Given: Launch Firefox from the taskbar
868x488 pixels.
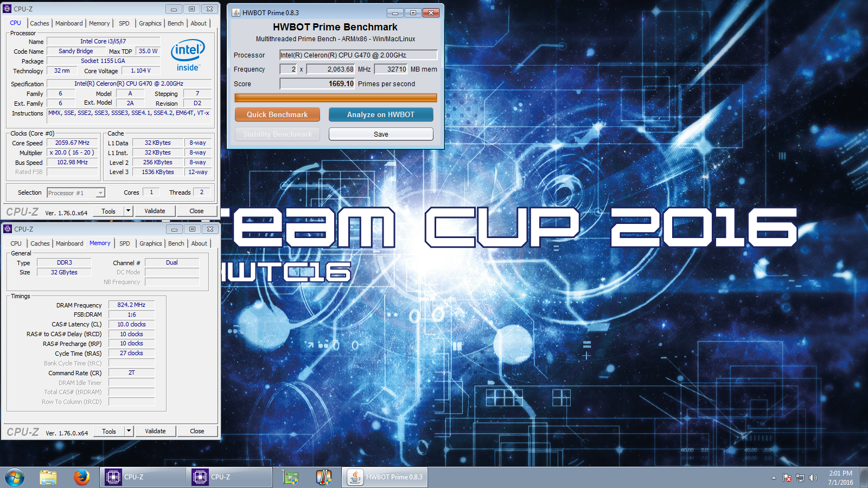Looking at the screenshot, I should (x=82, y=477).
